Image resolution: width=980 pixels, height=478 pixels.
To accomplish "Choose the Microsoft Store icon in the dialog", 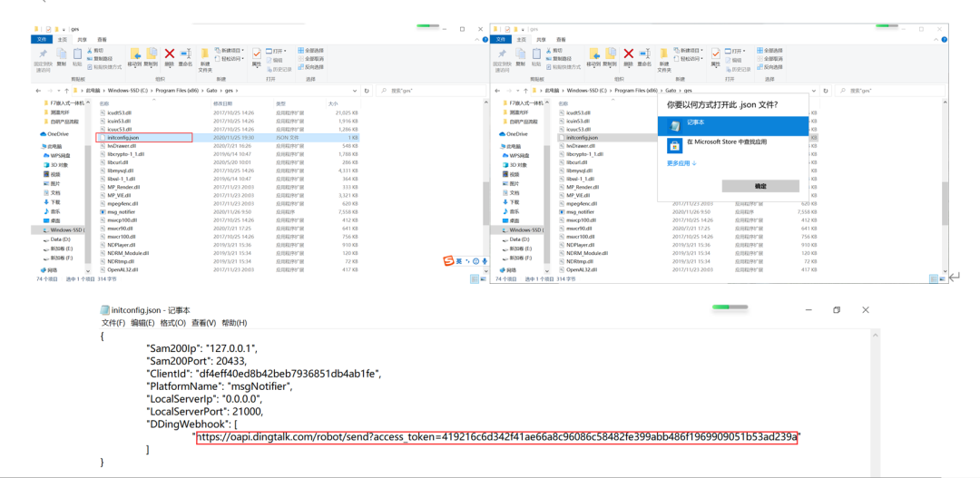I will (x=675, y=144).
